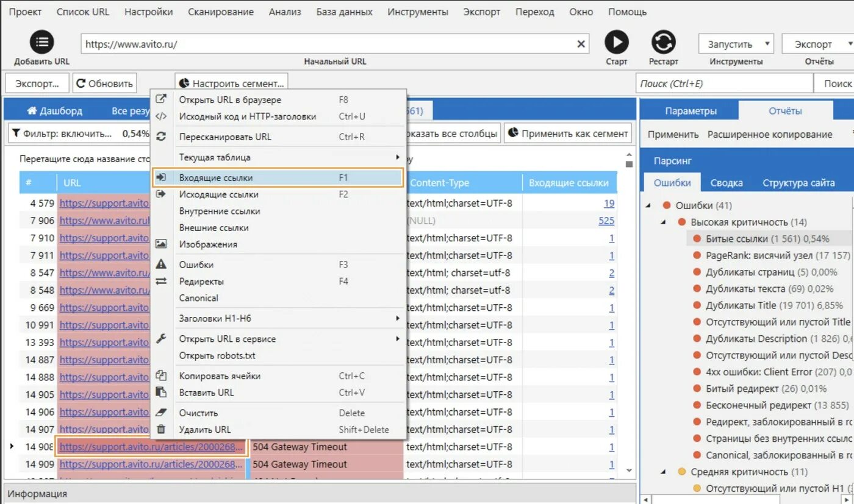This screenshot has width=854, height=504.
Task: Click the Применить как сегмент button
Action: 567,133
